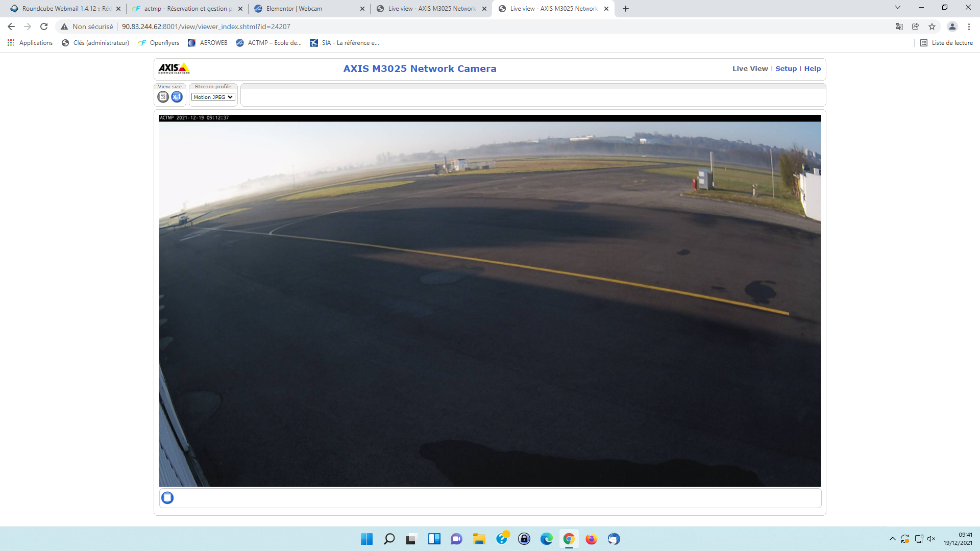Open the Help link
This screenshot has width=980, height=551.
pyautogui.click(x=813, y=69)
